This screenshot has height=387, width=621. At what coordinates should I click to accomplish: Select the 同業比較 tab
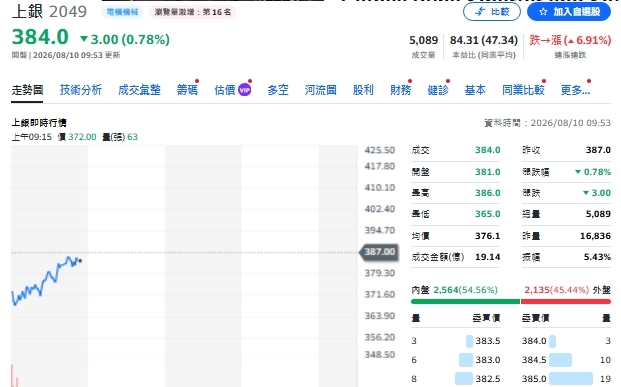click(x=523, y=90)
